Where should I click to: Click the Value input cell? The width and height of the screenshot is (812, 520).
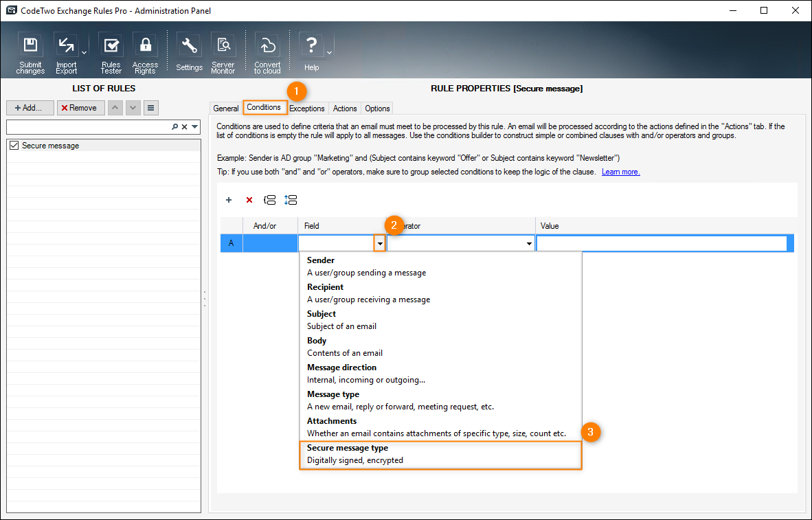click(662, 243)
